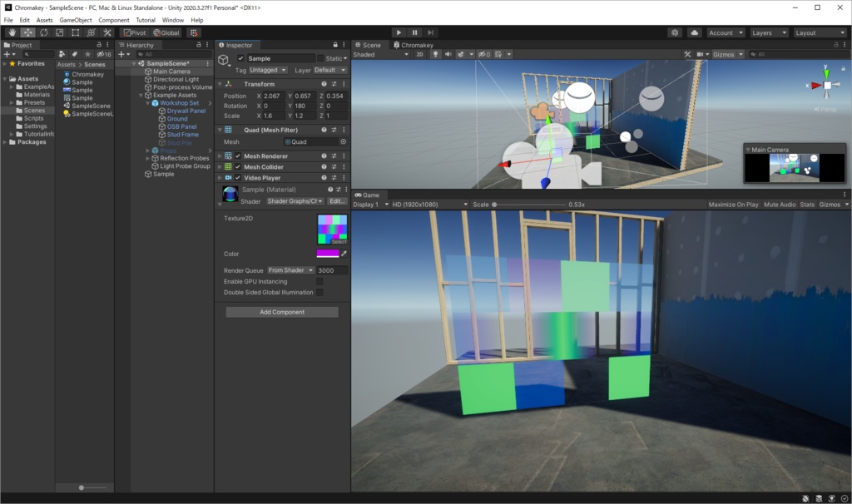Screen dimensions: 852x504
Task: Uncheck the Sample GameObject active checkbox
Action: tap(242, 60)
